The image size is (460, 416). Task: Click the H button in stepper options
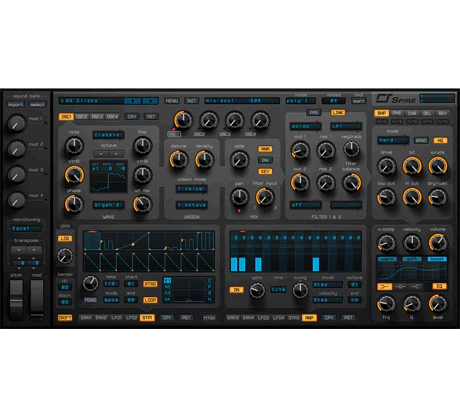pyautogui.click(x=210, y=299)
